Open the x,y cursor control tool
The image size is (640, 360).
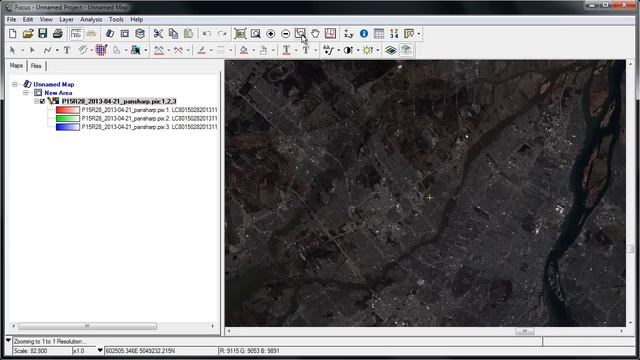click(x=349, y=33)
